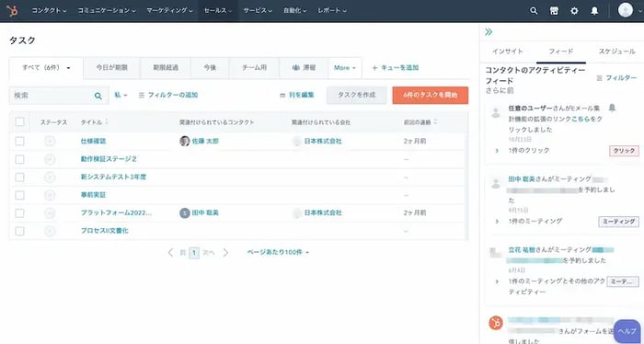Mark 仕様確認 task status circle complete
The height and width of the screenshot is (344, 644).
pos(50,142)
